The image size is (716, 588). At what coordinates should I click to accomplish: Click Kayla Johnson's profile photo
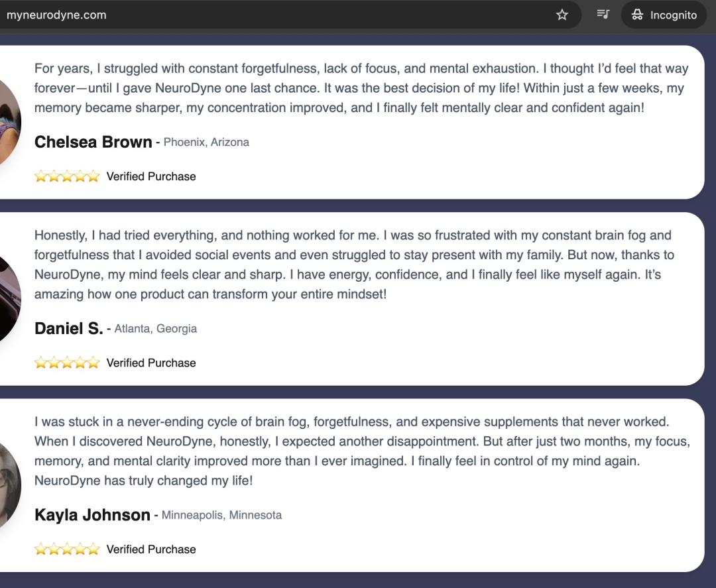(9, 485)
